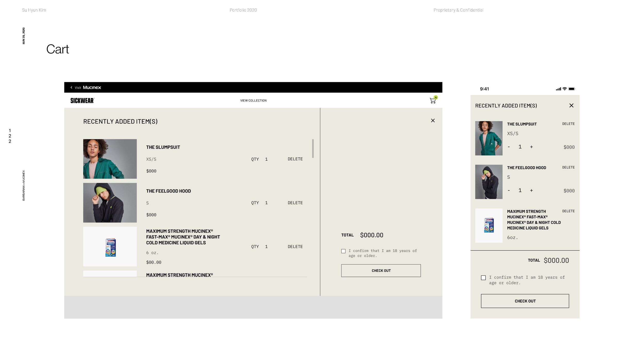This screenshot has height=362, width=644.
Task: Click The Feelgood Hood thumbnail in mobile cart
Action: [x=489, y=182]
